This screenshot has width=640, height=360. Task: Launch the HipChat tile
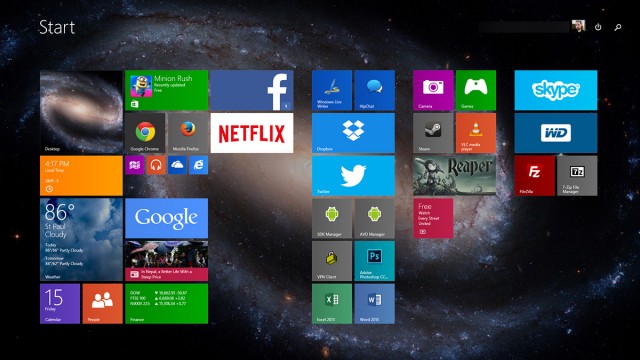[x=375, y=90]
